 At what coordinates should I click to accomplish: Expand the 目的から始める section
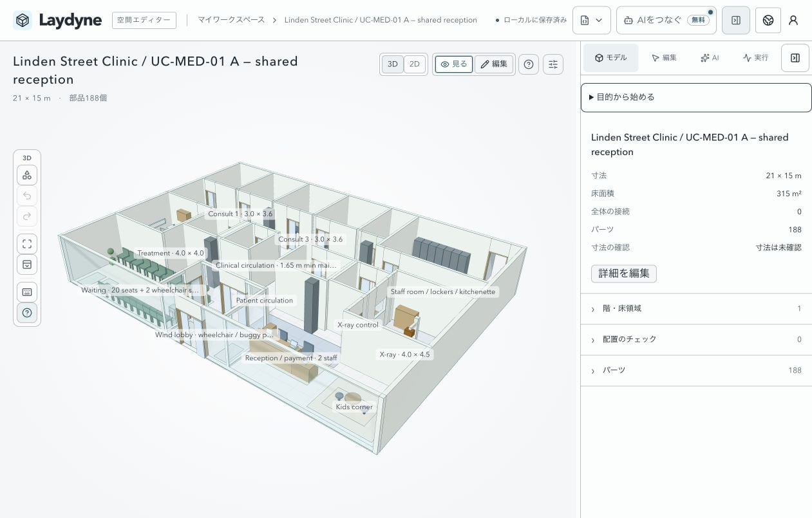[696, 97]
